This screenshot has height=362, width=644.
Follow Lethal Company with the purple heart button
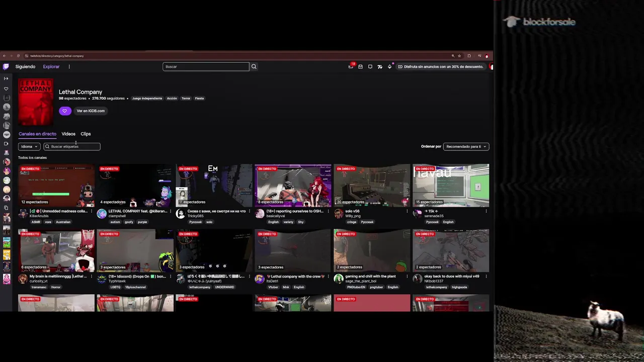click(x=64, y=111)
